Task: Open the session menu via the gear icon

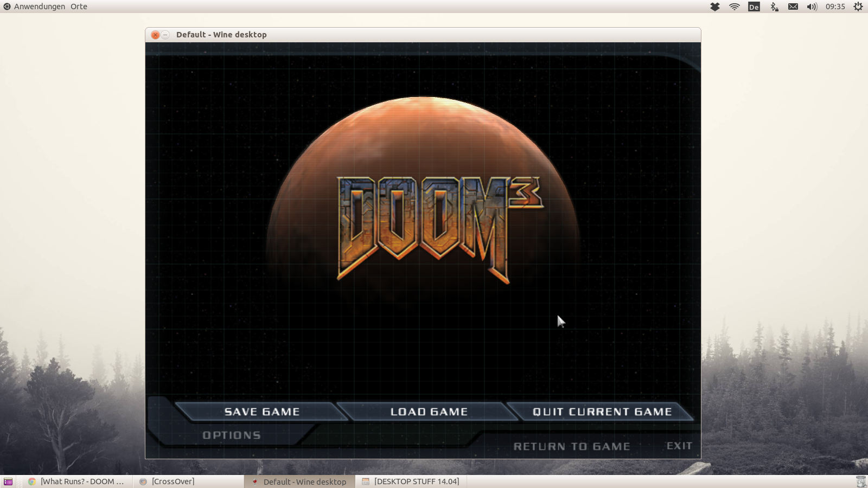Action: [858, 7]
